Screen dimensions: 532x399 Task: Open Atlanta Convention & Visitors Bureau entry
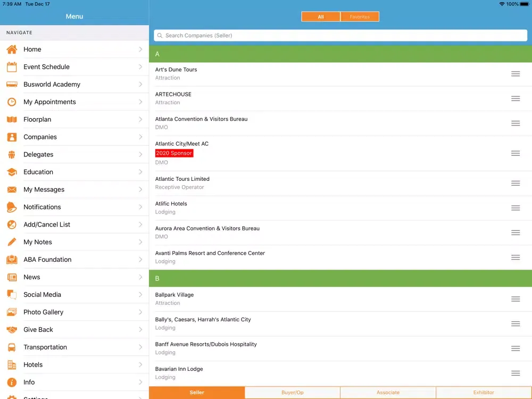click(x=340, y=123)
